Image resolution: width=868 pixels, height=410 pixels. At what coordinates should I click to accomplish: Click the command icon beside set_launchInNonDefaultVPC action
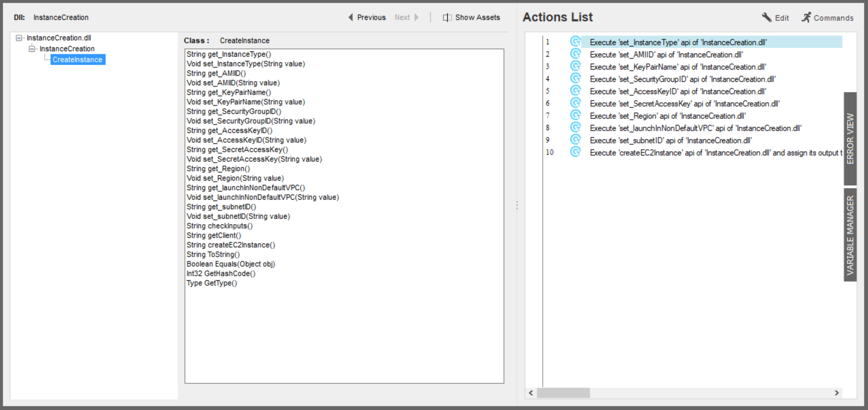point(575,128)
